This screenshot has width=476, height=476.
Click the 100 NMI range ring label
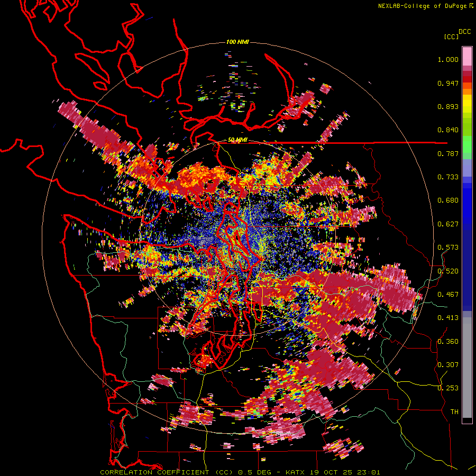pos(237,42)
